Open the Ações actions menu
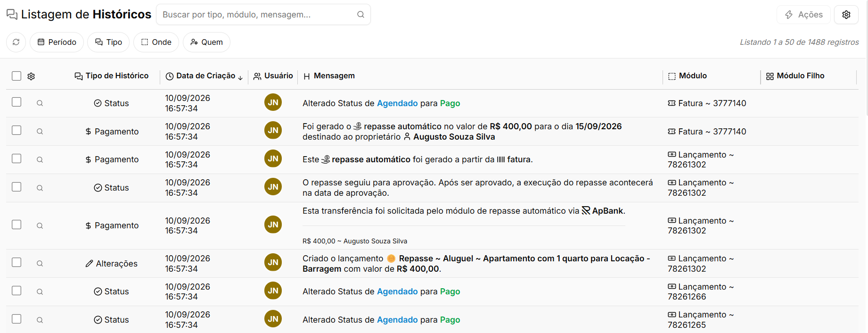 click(803, 15)
